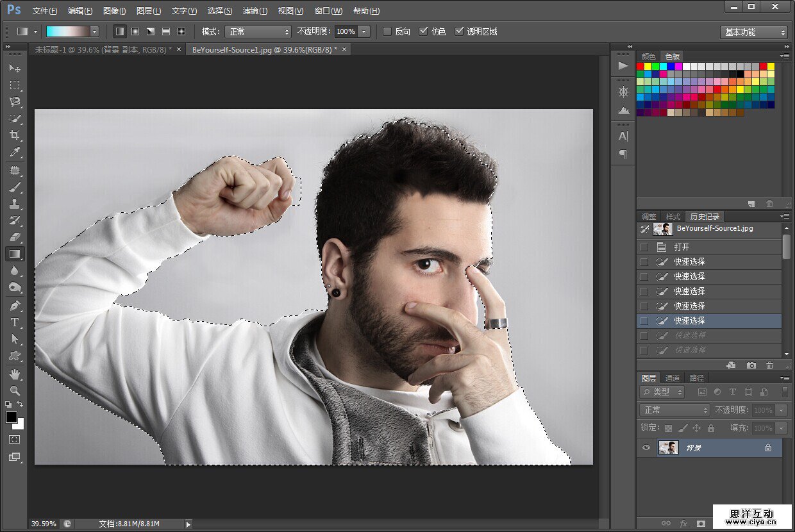Viewport: 795px width, 532px height.
Task: Hide the 背景 layer with eye icon
Action: pyautogui.click(x=646, y=447)
